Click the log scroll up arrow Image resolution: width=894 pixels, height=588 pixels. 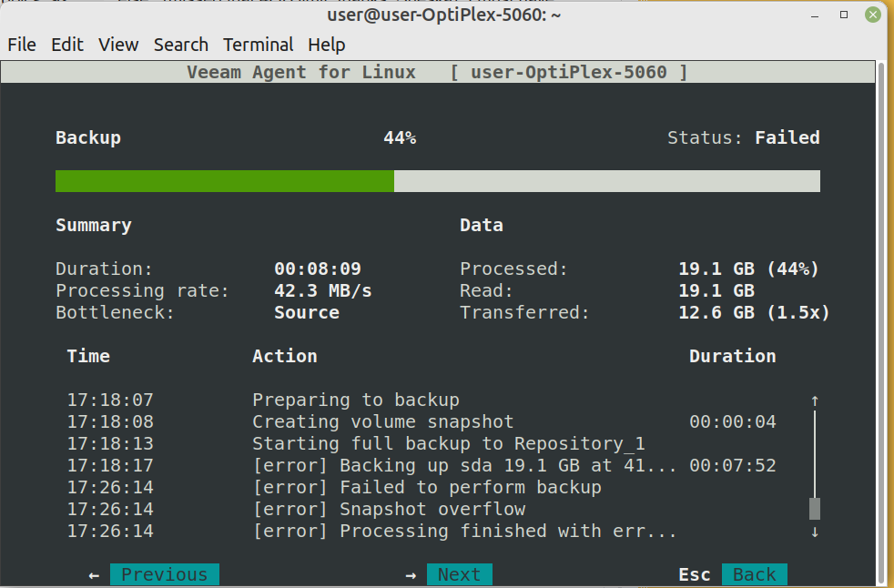pyautogui.click(x=815, y=400)
